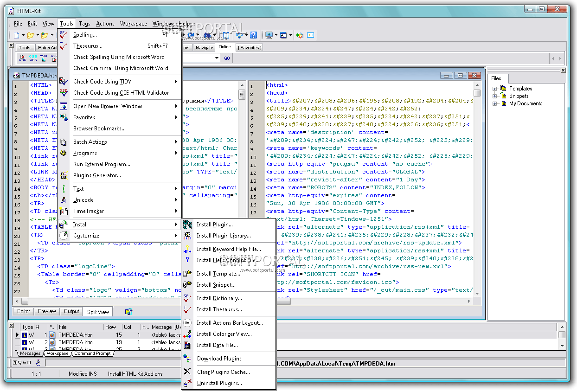Viewport: 577px width, 392px height.
Task: Click the Install Template icon
Action: [187, 274]
